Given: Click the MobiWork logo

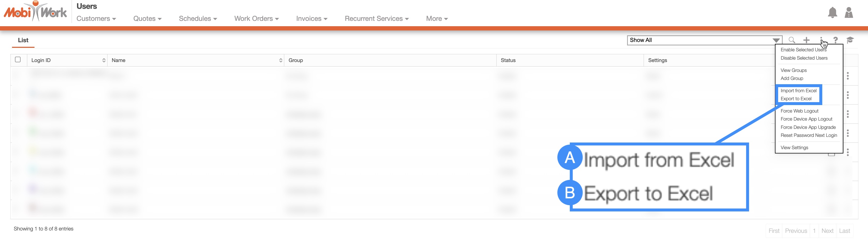Looking at the screenshot, I should click(x=35, y=12).
